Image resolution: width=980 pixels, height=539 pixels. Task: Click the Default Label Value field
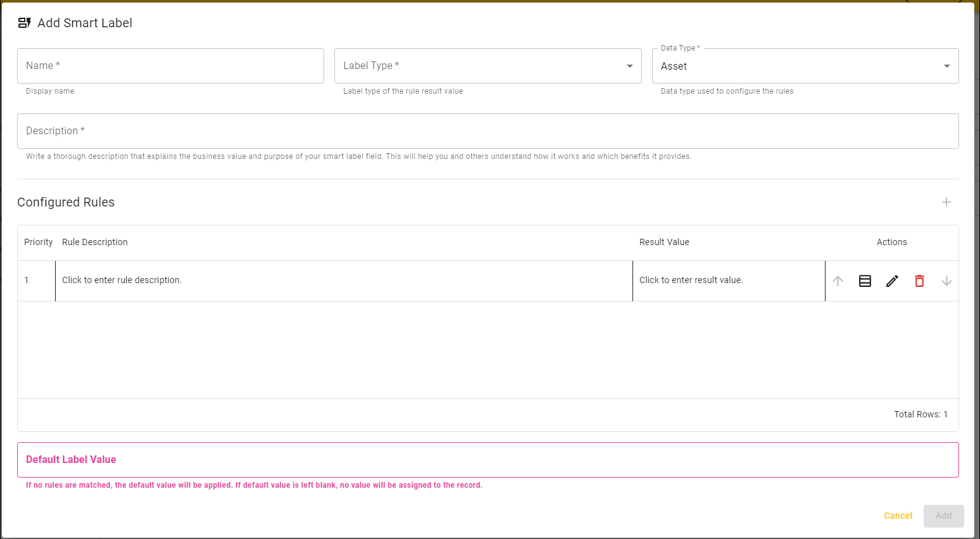coord(487,460)
